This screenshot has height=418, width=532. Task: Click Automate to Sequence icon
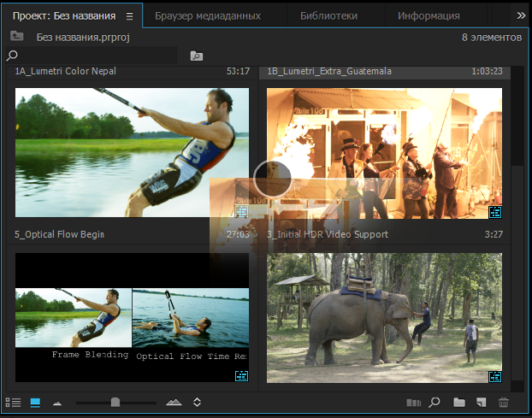tap(414, 403)
